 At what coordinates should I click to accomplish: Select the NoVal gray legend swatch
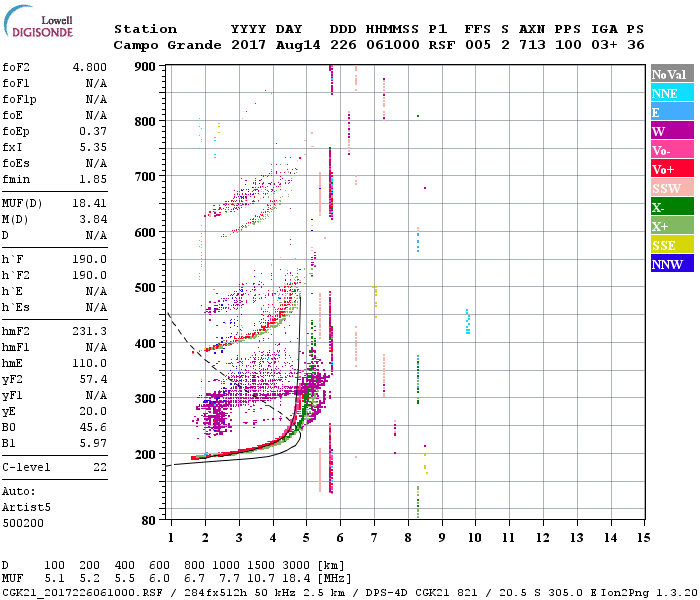(x=672, y=74)
